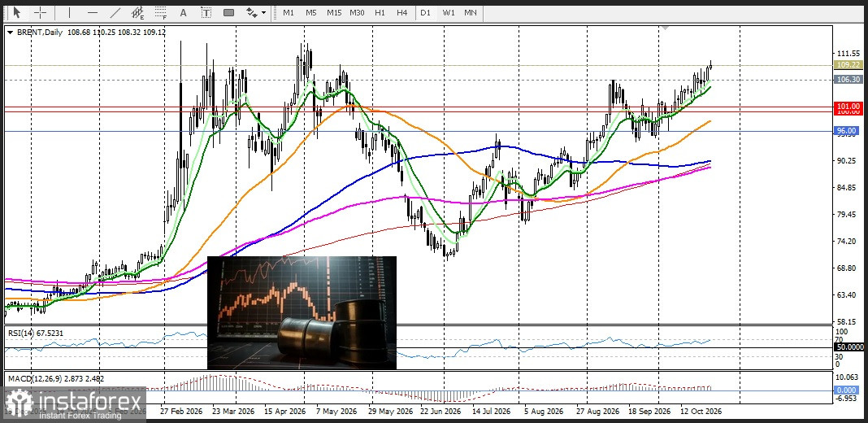Click the RSI(14) 67.5231 indicator label
Screen dimensions: 868x423
pyautogui.click(x=36, y=332)
